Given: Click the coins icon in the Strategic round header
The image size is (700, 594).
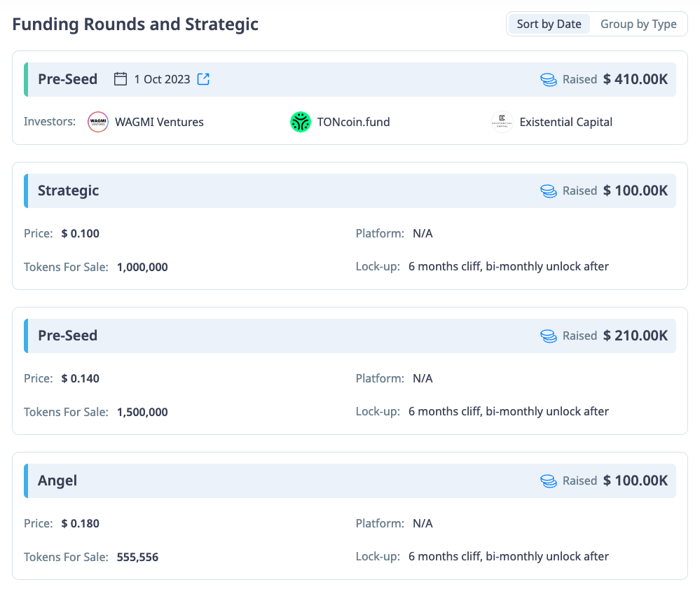Looking at the screenshot, I should click(x=548, y=191).
